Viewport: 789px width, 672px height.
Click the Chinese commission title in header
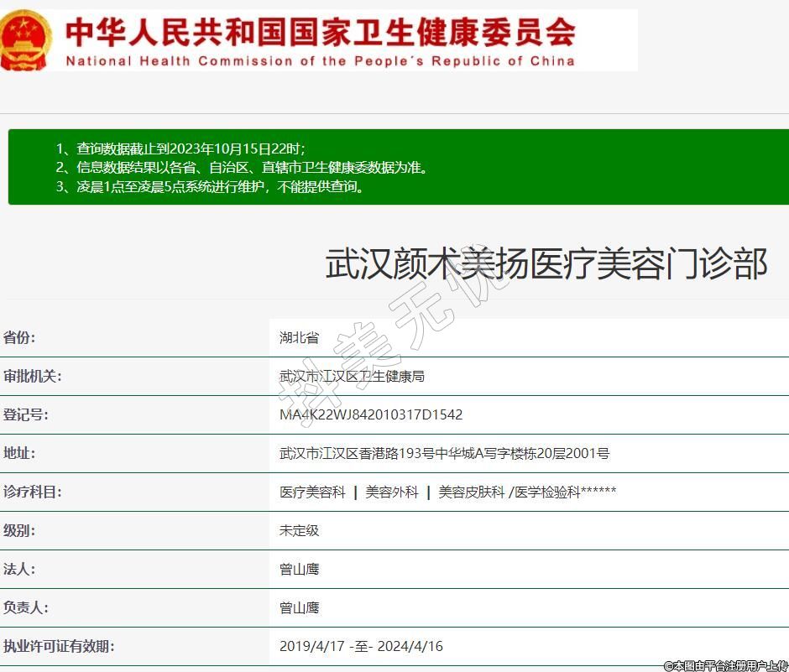coord(321,32)
